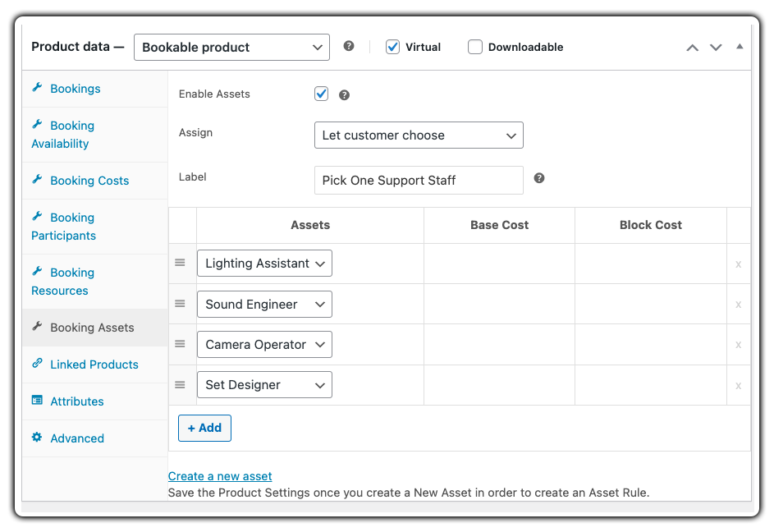Click Base Cost cell for Set Designer
The image size is (774, 532).
(499, 385)
